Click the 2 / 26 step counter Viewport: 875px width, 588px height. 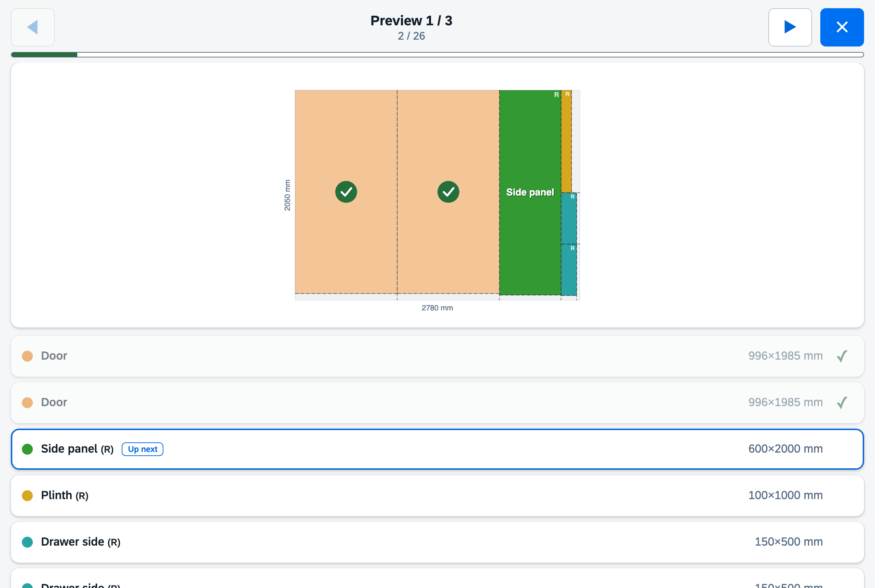point(411,36)
